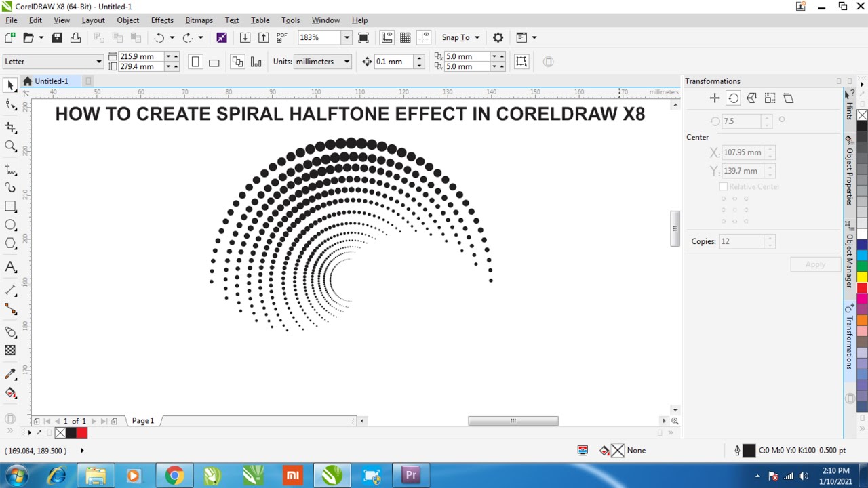The image size is (868, 488).
Task: Choose the Crop tool
Action: click(10, 127)
